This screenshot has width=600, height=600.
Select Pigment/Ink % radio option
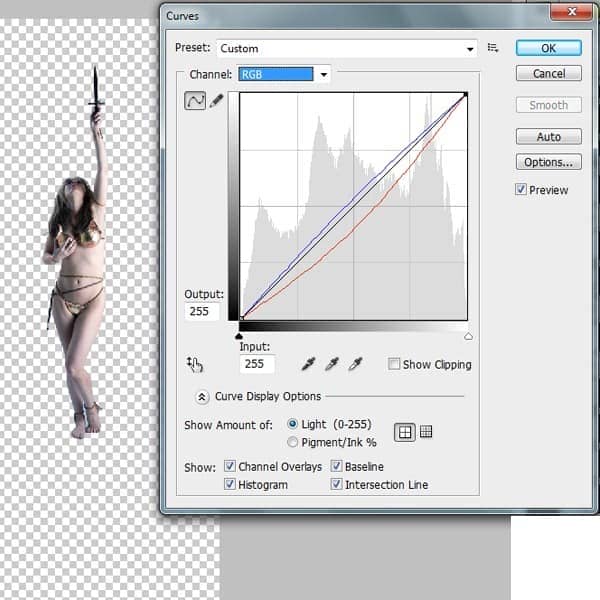pyautogui.click(x=292, y=442)
